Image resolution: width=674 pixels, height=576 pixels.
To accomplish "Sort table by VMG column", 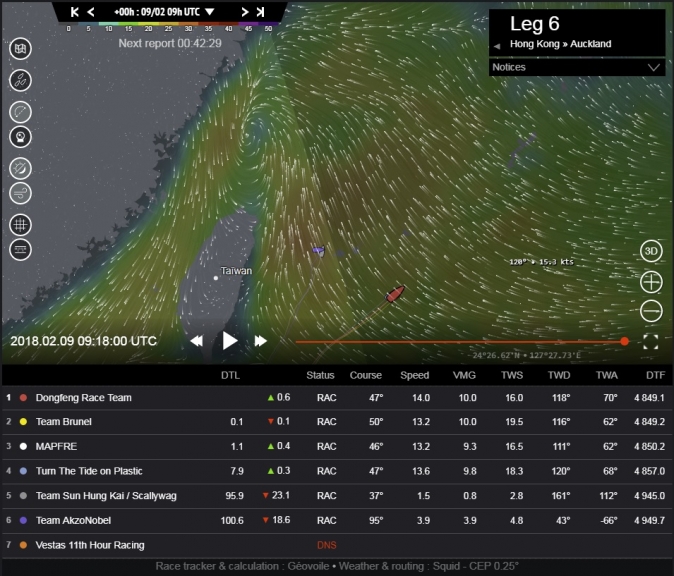I will click(464, 375).
